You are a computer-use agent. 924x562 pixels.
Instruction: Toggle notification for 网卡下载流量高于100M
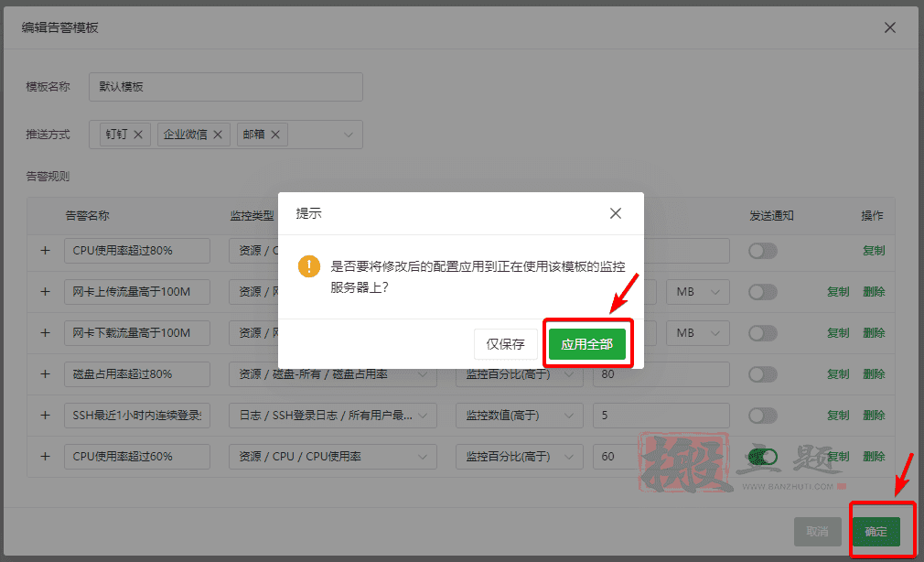click(763, 333)
